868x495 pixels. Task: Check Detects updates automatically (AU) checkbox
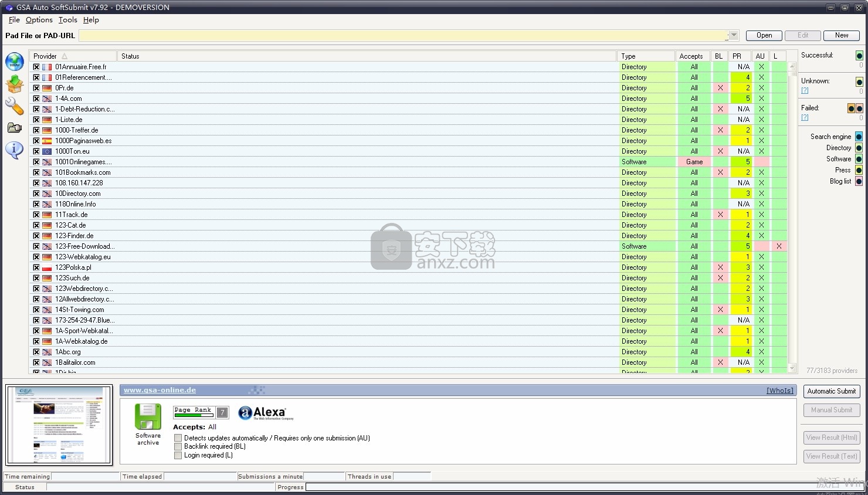click(178, 438)
